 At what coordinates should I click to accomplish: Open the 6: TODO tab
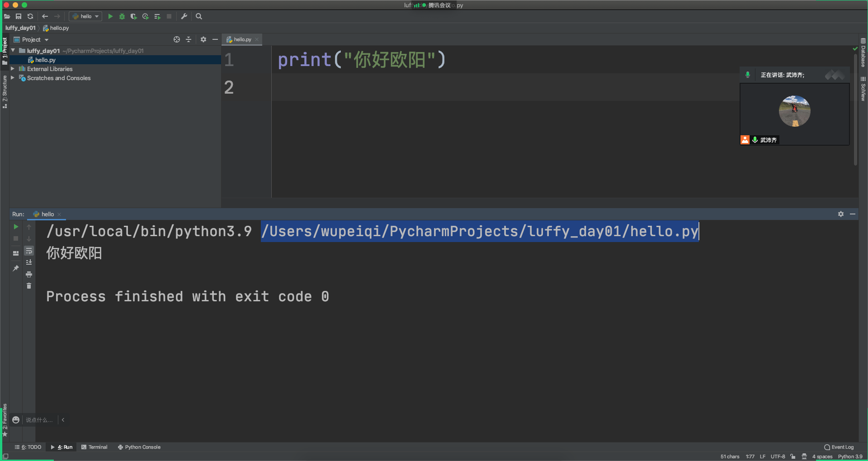tap(28, 447)
